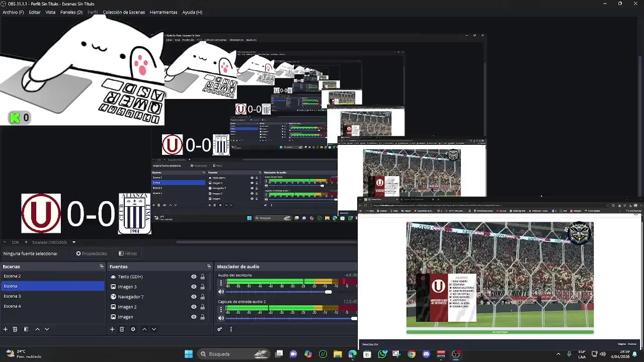Click the Propiedades button
Image resolution: width=644 pixels, height=362 pixels.
[92, 253]
